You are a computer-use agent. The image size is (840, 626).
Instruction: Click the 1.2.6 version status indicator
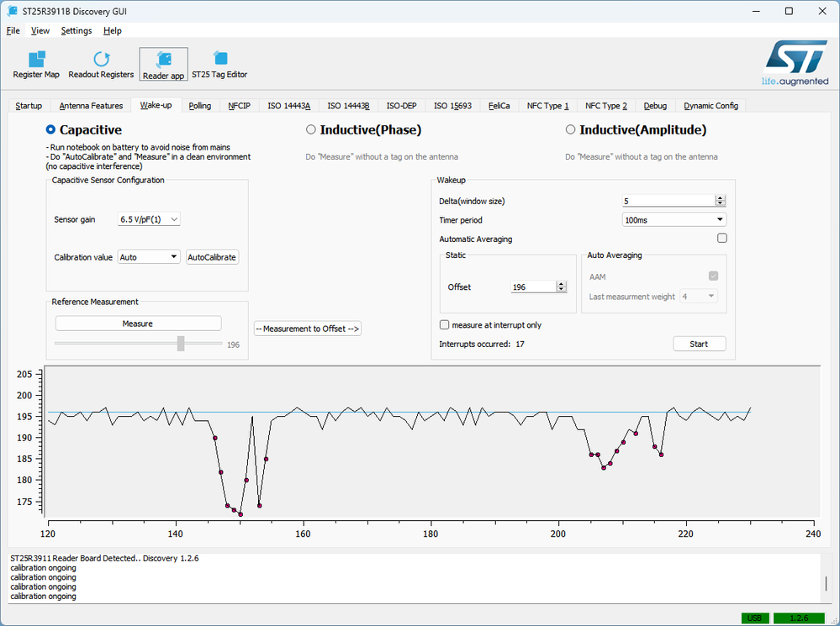tap(799, 618)
